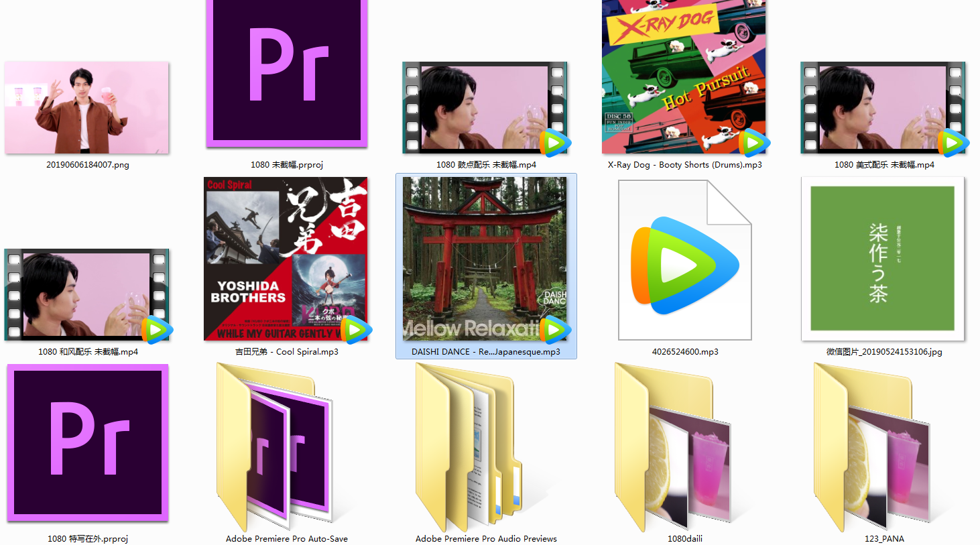
Task: Select the X-Ray Dog Booty Shorts album cover
Action: tap(684, 77)
